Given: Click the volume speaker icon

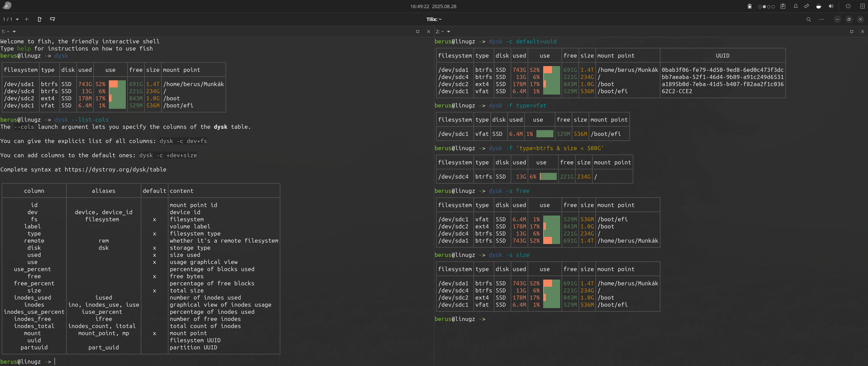Looking at the screenshot, I should coord(831,6).
